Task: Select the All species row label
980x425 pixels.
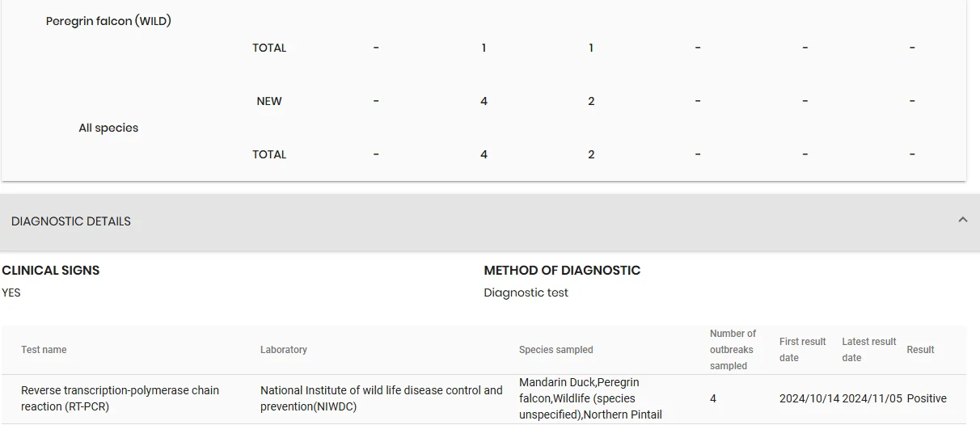Action: point(108,128)
